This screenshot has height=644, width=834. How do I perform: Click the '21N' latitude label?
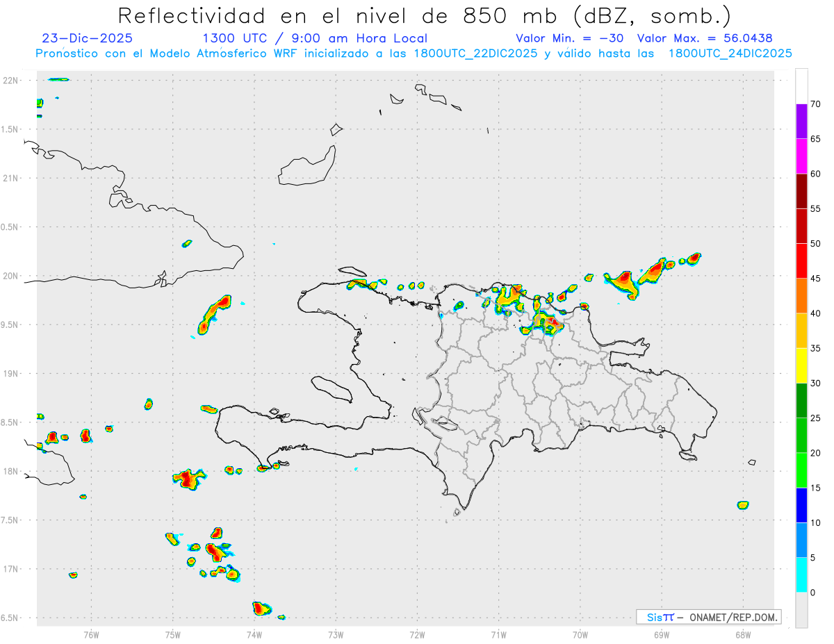[x=10, y=178]
